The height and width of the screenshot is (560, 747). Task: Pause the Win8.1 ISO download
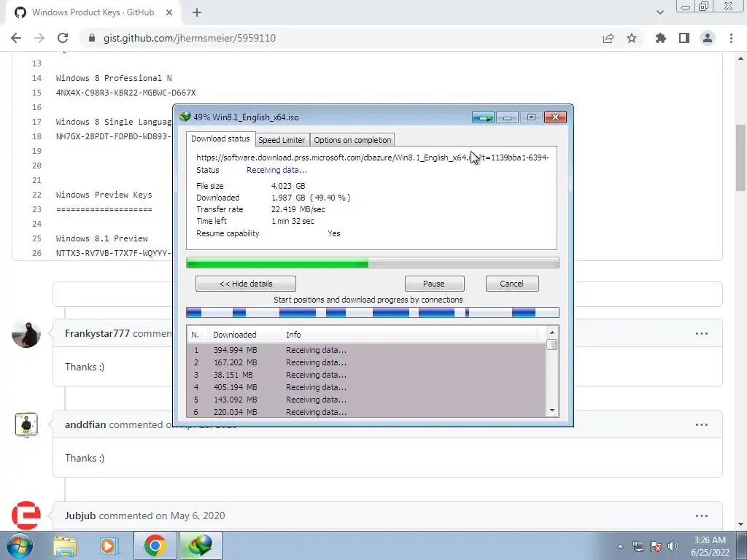(434, 284)
